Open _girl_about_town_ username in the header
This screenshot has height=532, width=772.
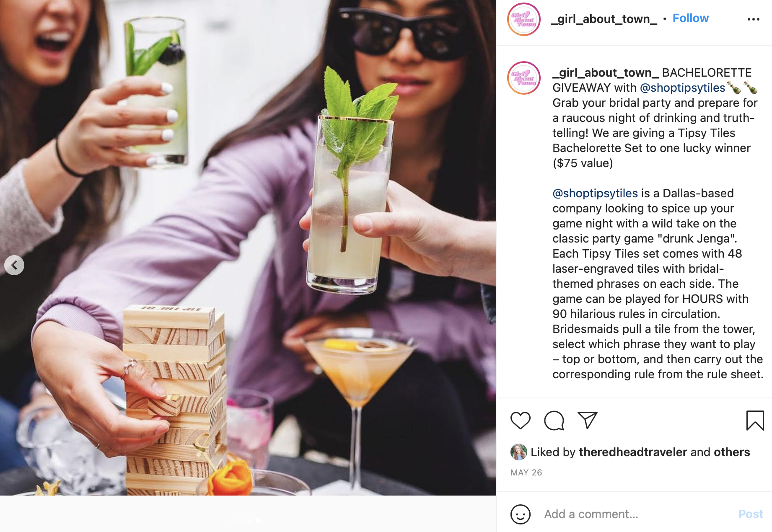coord(604,19)
